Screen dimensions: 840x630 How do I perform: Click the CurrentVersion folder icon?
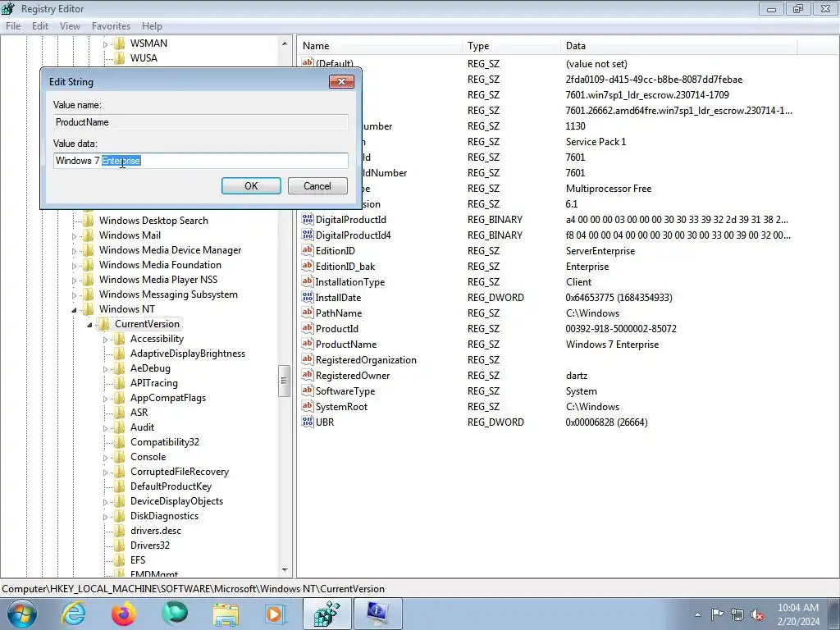point(104,323)
